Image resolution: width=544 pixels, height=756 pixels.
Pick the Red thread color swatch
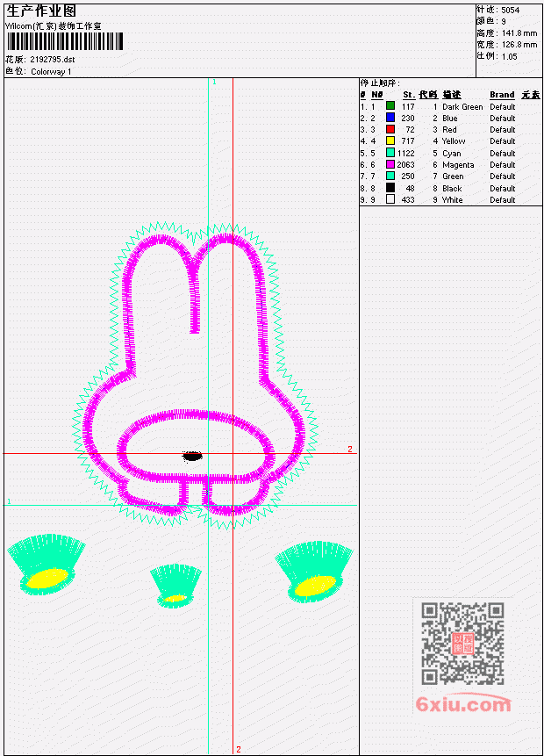coord(390,129)
